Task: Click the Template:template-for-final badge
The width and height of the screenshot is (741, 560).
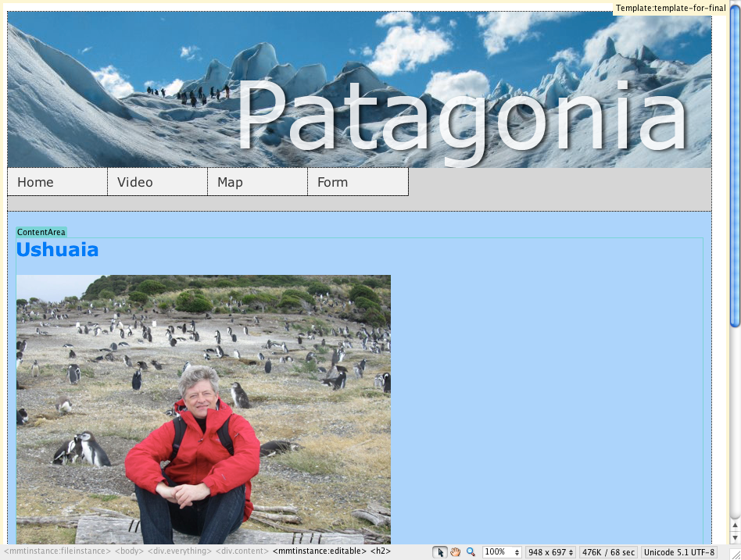Action: [x=671, y=8]
